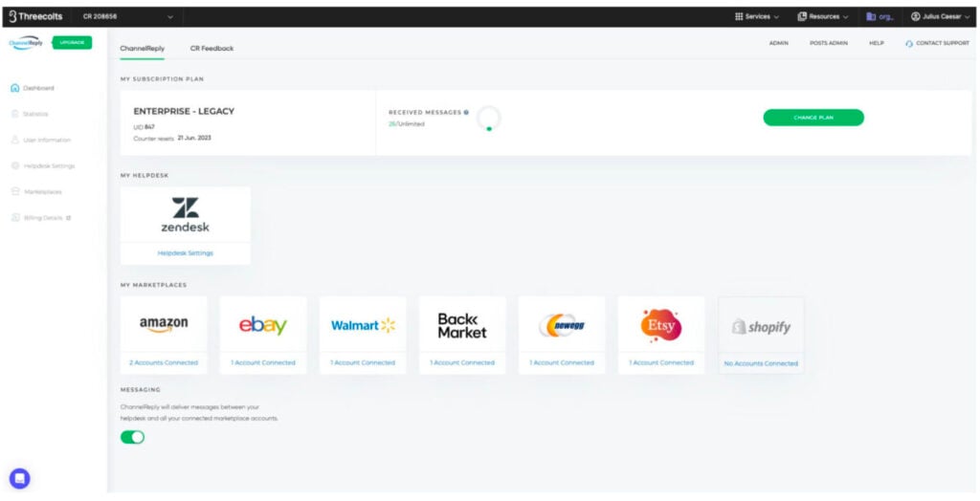Image resolution: width=980 pixels, height=501 pixels.
Task: Click the Received Messages info icon
Action: (x=466, y=113)
